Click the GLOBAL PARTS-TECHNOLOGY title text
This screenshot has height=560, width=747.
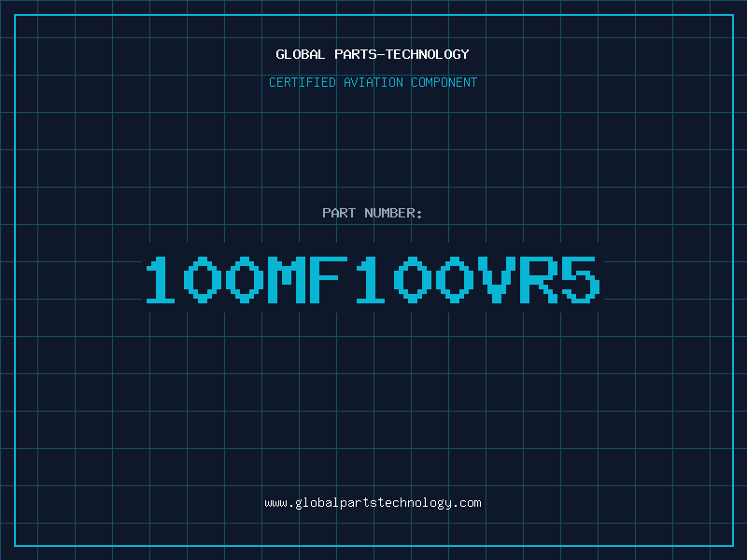373,54
